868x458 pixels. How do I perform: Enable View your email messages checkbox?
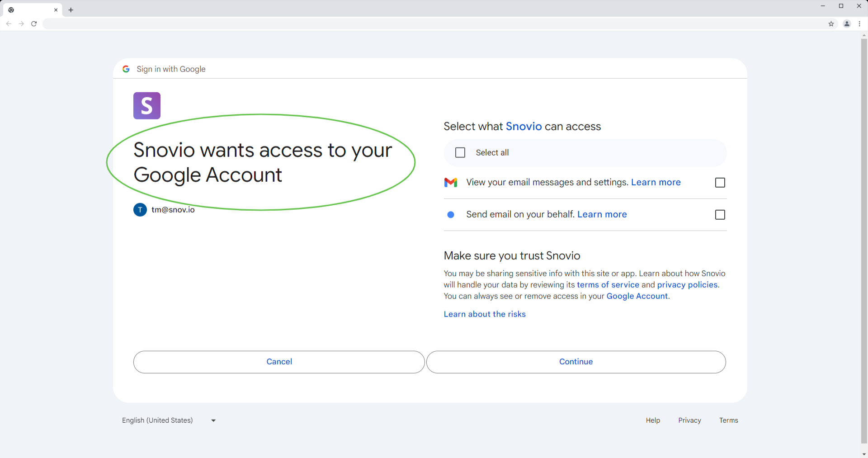click(x=720, y=183)
